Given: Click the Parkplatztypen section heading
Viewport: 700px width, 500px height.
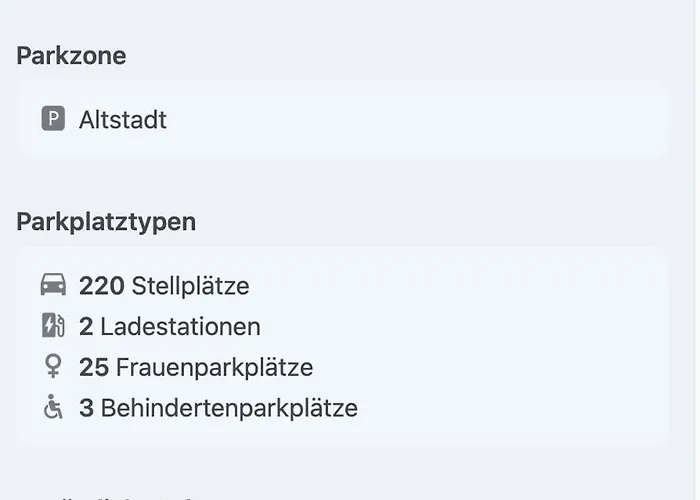Looking at the screenshot, I should click(x=106, y=222).
